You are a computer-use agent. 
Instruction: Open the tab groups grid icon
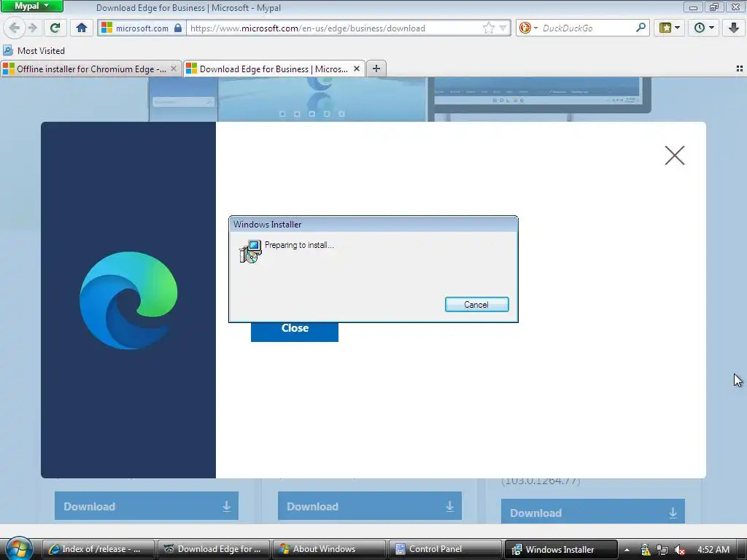pyautogui.click(x=740, y=69)
